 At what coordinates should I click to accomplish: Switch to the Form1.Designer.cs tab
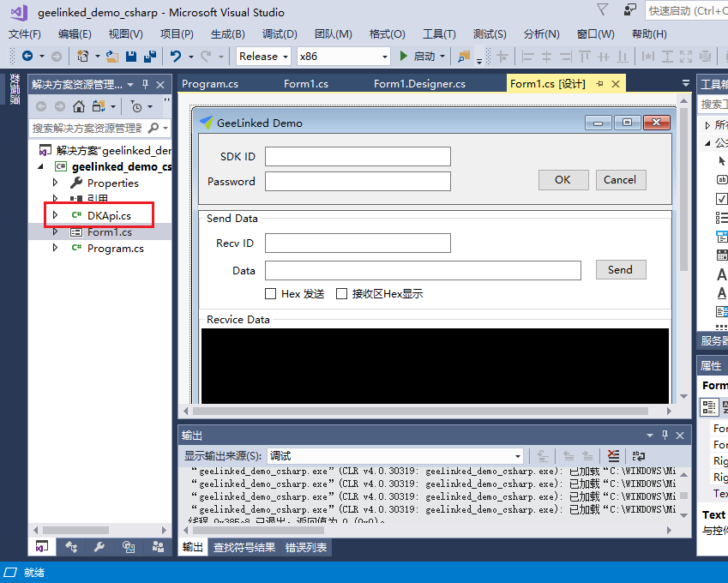pos(419,84)
